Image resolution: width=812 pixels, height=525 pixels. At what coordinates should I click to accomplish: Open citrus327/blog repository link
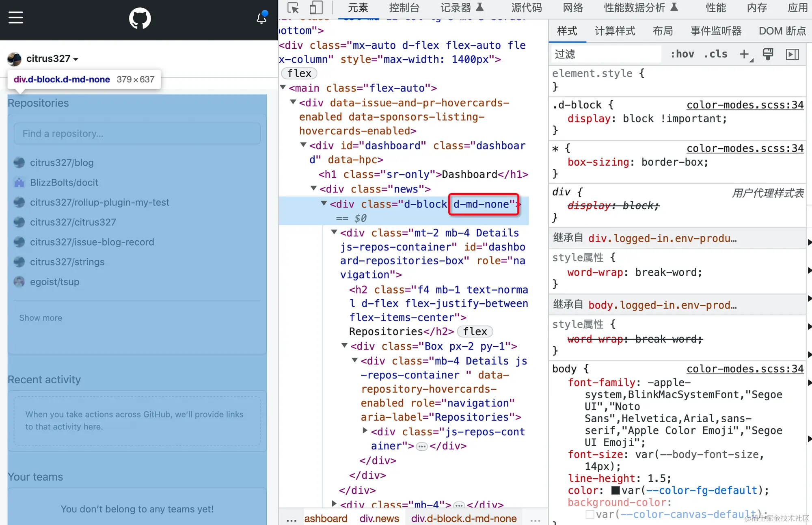coord(62,163)
